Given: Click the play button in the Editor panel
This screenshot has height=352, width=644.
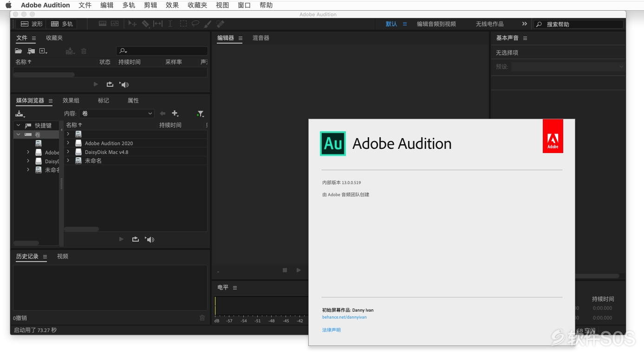Looking at the screenshot, I should click(x=299, y=270).
